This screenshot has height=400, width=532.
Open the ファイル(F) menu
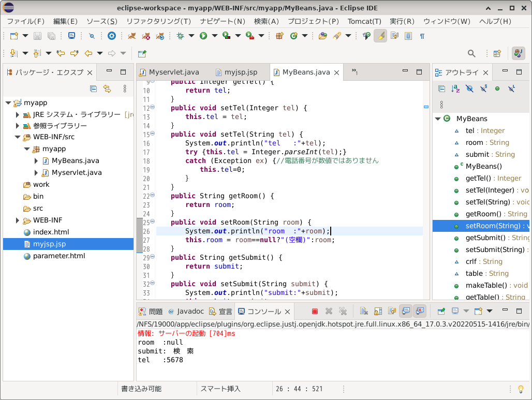coord(26,21)
